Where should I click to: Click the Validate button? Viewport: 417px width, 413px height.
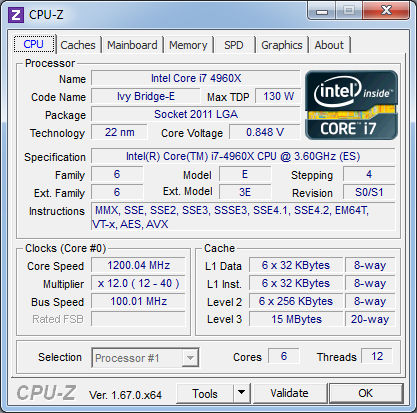click(x=289, y=393)
